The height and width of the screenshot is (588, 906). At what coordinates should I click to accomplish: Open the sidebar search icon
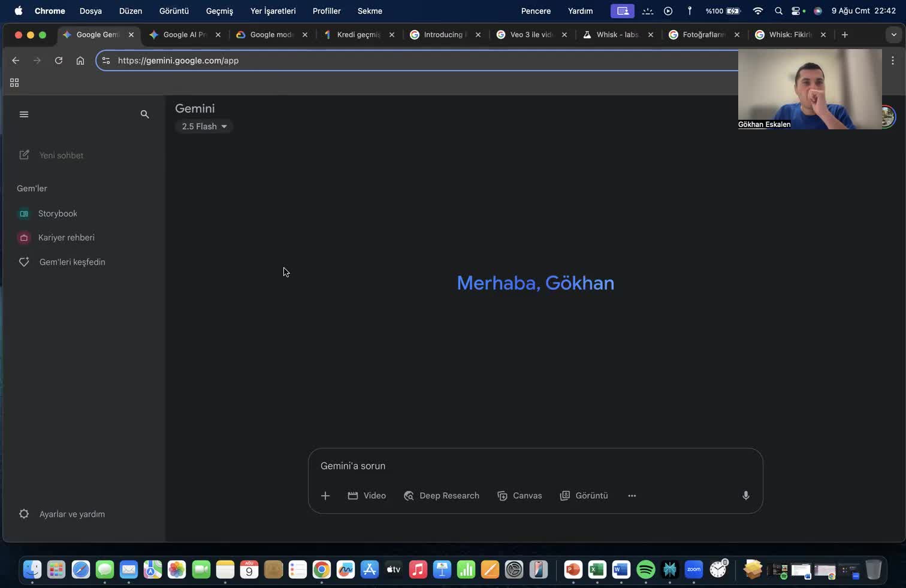click(x=144, y=114)
